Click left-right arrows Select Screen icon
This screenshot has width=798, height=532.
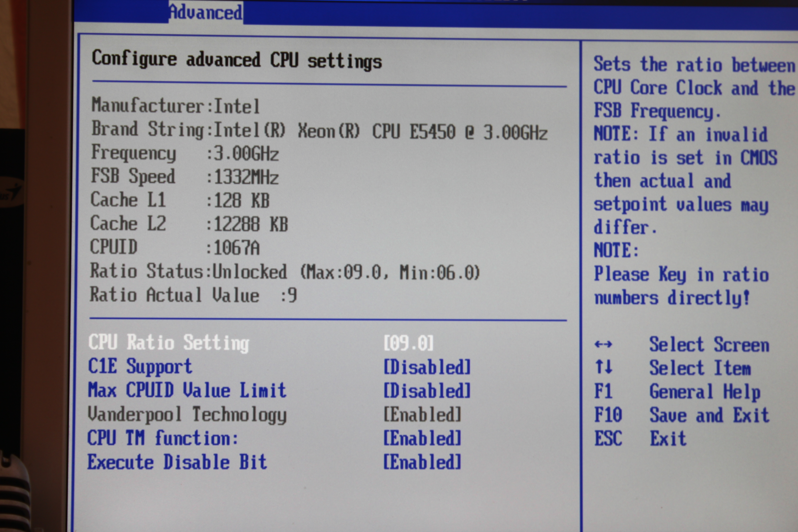tap(603, 345)
